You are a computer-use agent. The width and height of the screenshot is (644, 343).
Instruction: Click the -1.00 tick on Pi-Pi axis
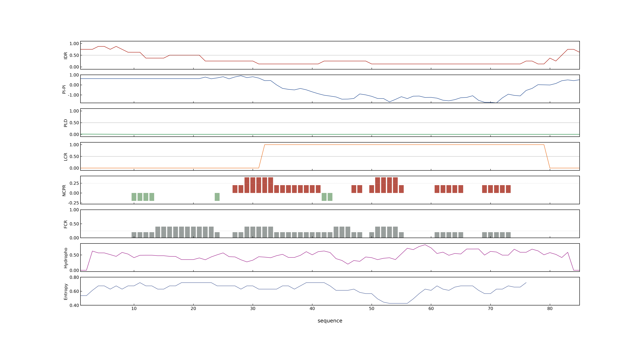(73, 95)
